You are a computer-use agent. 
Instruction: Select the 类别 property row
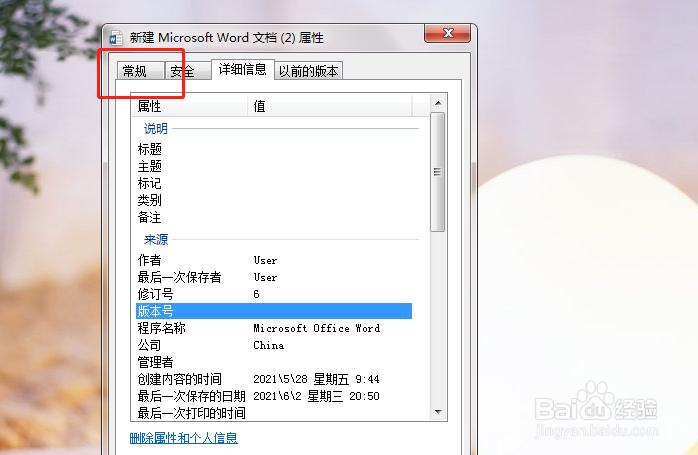[x=274, y=200]
